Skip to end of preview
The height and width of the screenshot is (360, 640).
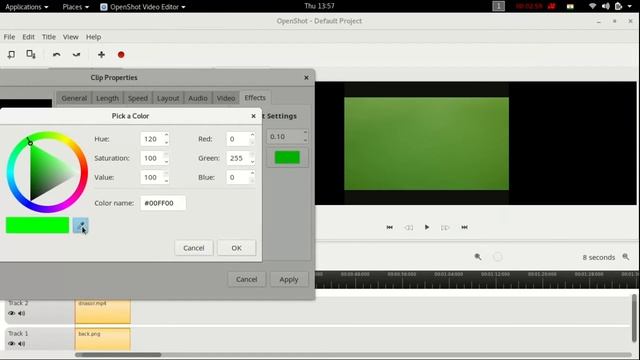pos(464,227)
